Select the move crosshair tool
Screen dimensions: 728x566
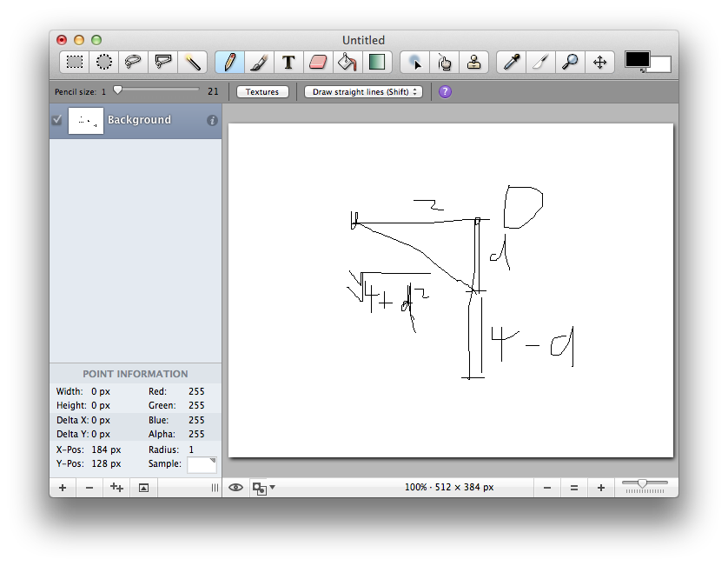coord(599,62)
